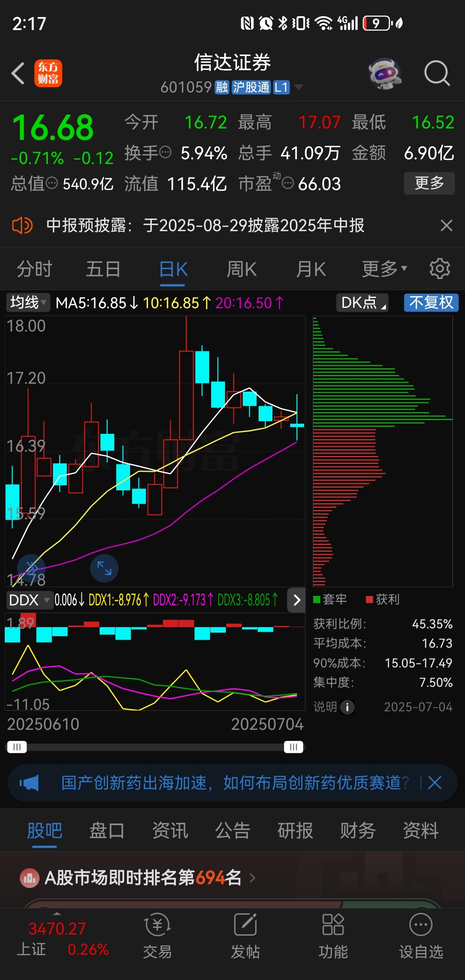
Task: Tap the 90%成本 15.05-17.49 value
Action: (x=418, y=663)
